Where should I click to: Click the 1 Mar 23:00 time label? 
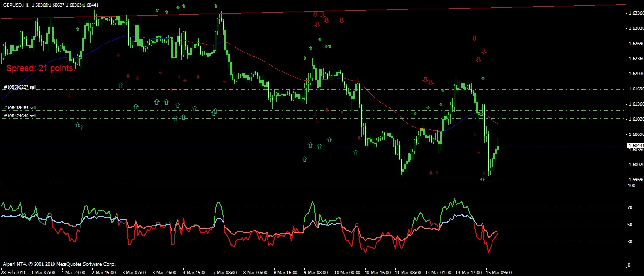[74, 273]
